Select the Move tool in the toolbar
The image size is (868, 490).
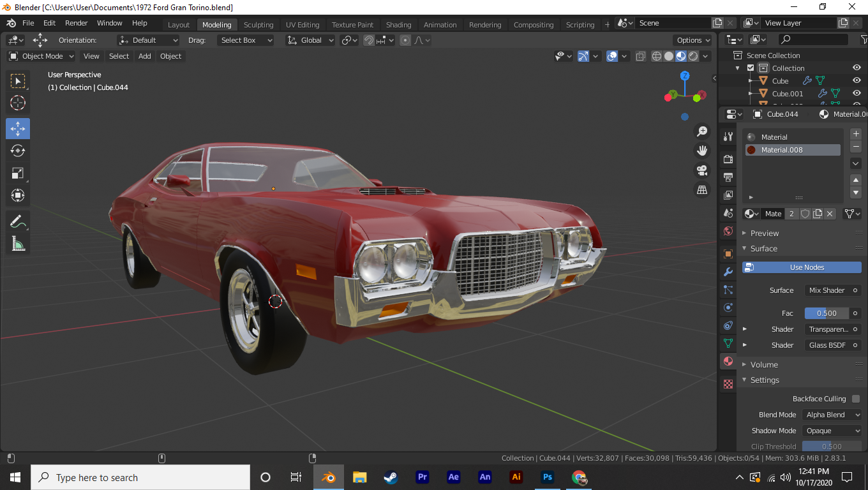tap(18, 128)
